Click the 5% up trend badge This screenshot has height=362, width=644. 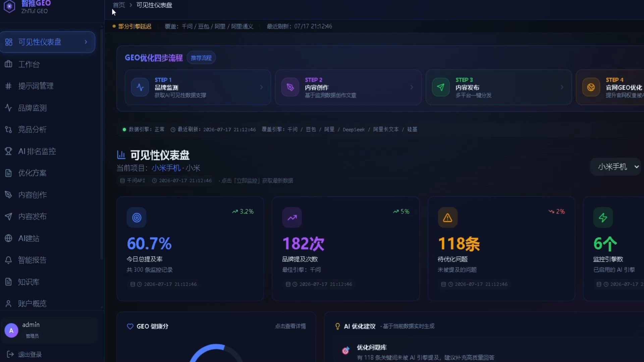tap(401, 212)
